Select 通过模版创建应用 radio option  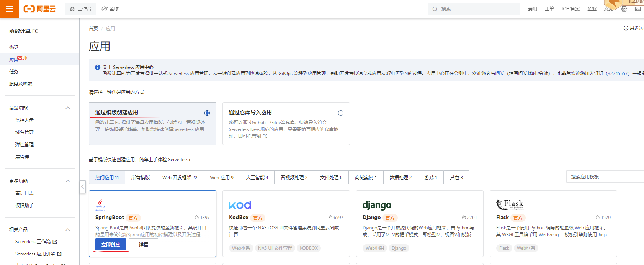207,113
